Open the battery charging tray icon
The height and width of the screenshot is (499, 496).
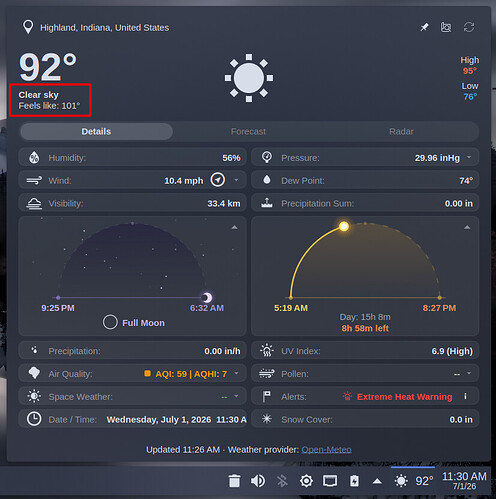coord(354,481)
